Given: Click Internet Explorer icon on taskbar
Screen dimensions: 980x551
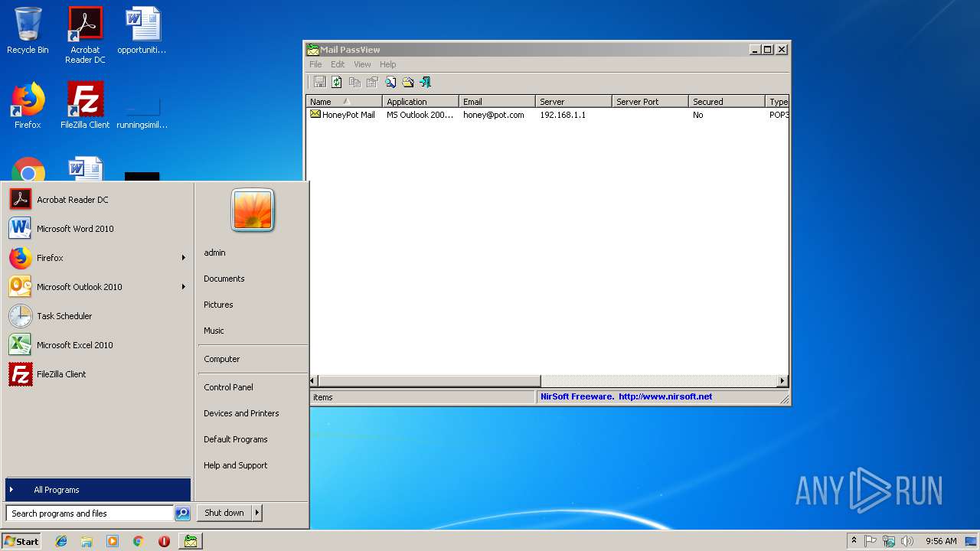Looking at the screenshot, I should [61, 541].
